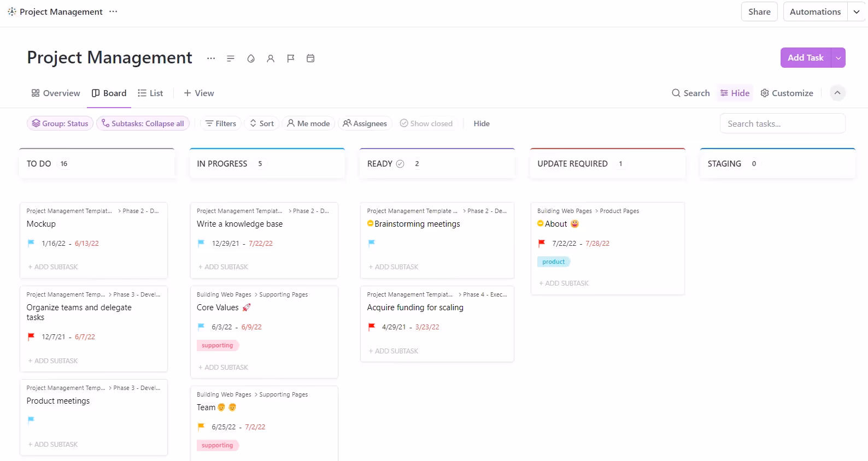Screen dimensions: 868x461
Task: Open the Customize gear settings
Action: click(x=787, y=93)
